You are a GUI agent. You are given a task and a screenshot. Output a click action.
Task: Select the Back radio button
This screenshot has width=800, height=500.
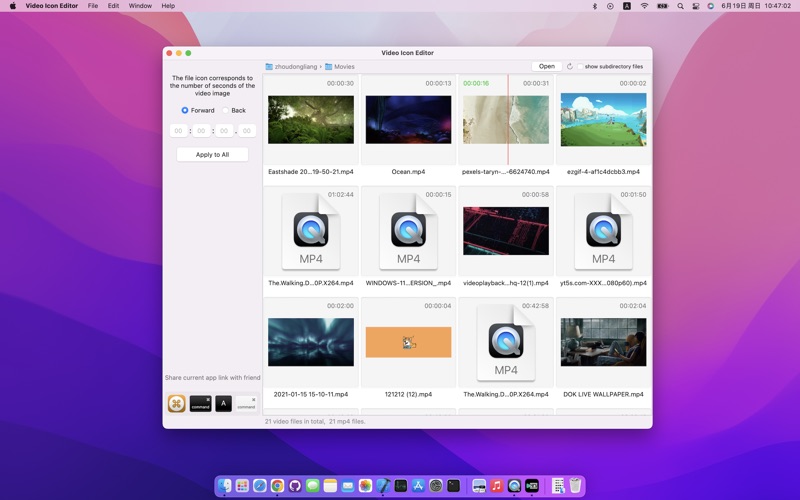[x=226, y=110]
